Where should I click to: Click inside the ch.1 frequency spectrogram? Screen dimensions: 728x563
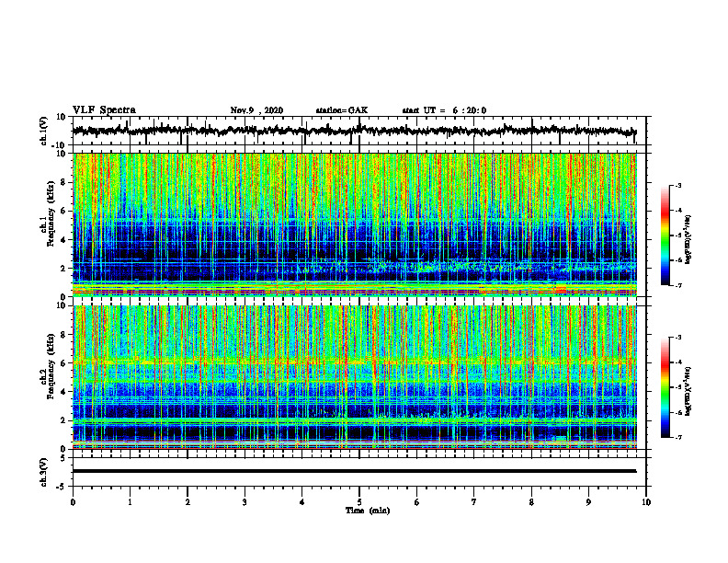(x=354, y=224)
